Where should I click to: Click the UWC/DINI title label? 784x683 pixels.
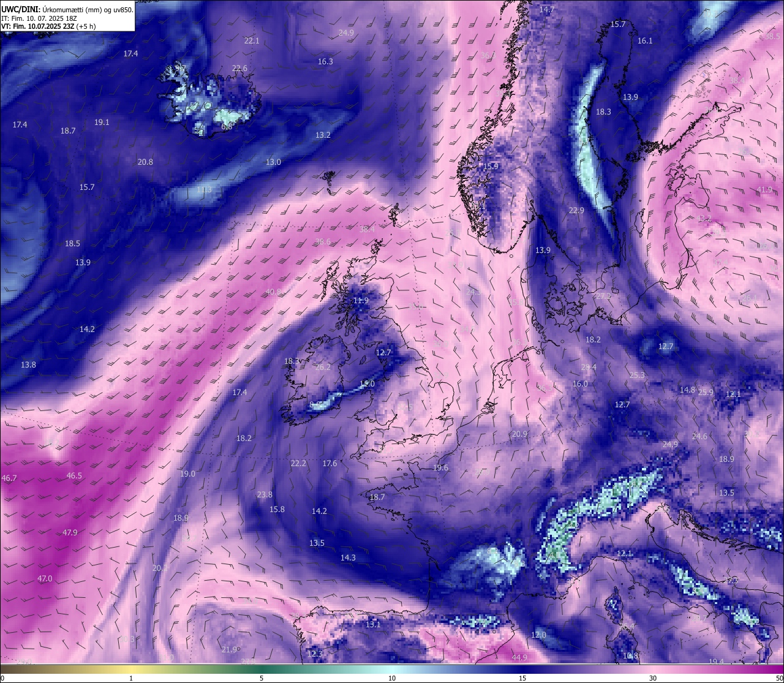(x=21, y=9)
